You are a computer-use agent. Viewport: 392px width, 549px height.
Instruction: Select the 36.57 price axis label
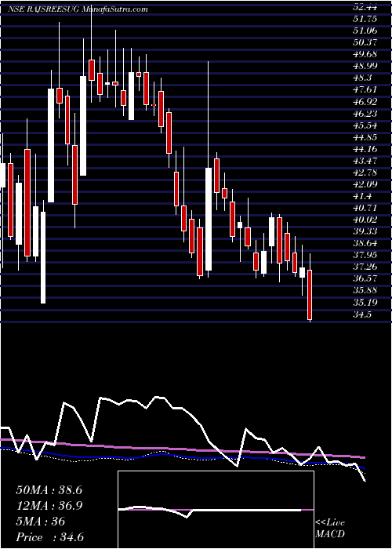click(364, 279)
